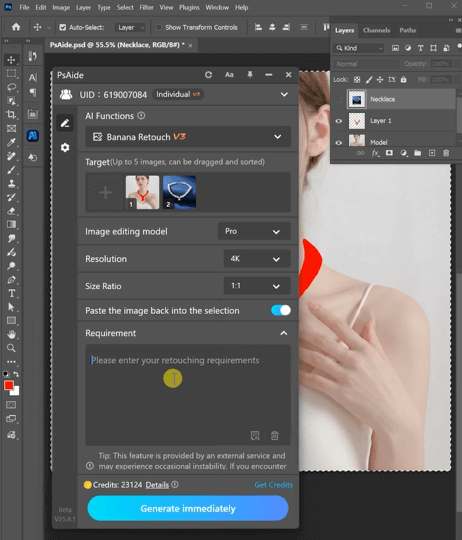Open the layer Kind filter dropdown
Screen dimensions: 462x540
358,48
